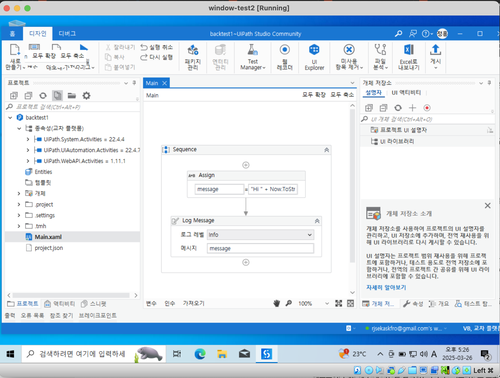Open the Imports (가져오기) panel
500x378 pixels.
193,303
